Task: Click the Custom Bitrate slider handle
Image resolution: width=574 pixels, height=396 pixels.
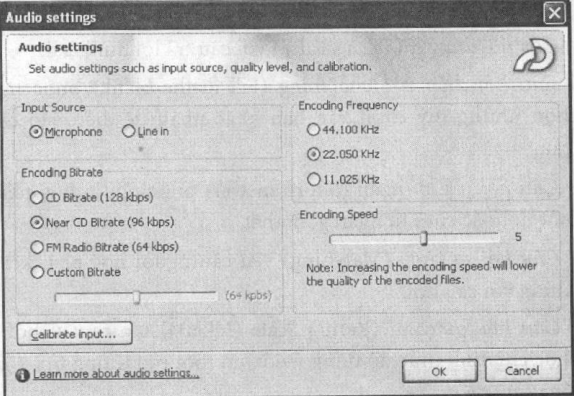Action: 136,298
